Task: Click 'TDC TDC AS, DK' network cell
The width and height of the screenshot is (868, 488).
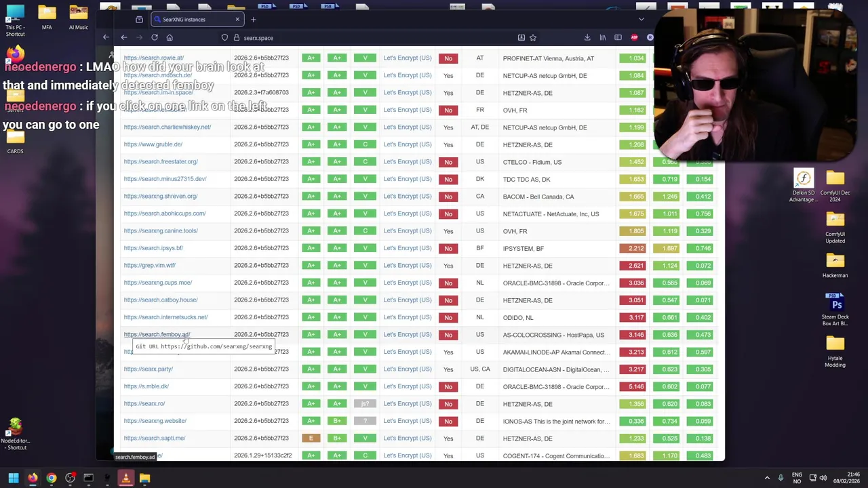Action: tap(527, 180)
